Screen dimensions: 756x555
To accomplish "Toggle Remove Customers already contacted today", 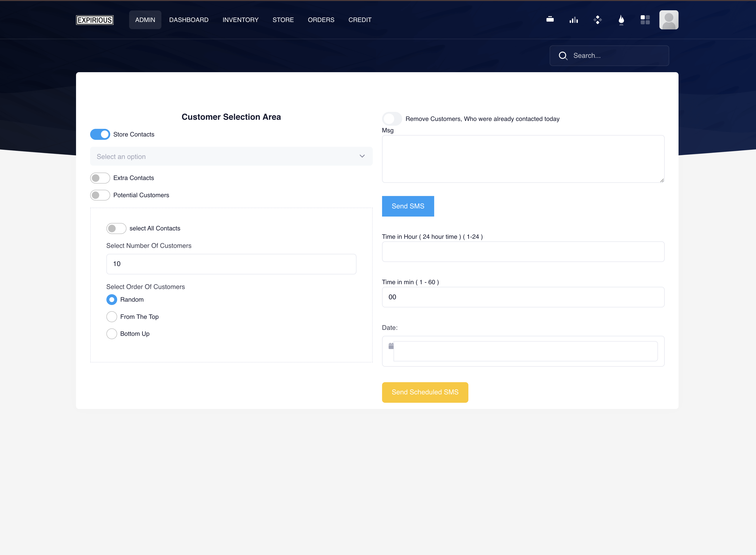I will click(392, 119).
